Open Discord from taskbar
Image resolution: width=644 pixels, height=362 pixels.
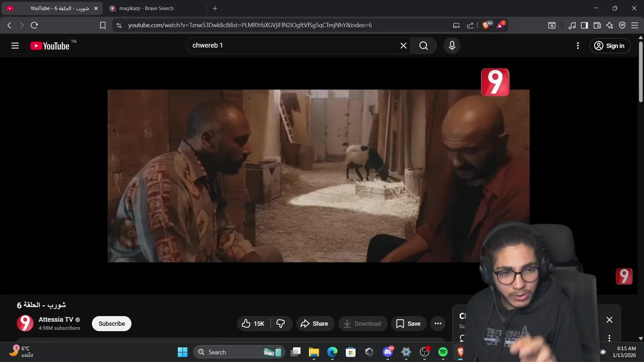pyautogui.click(x=387, y=352)
